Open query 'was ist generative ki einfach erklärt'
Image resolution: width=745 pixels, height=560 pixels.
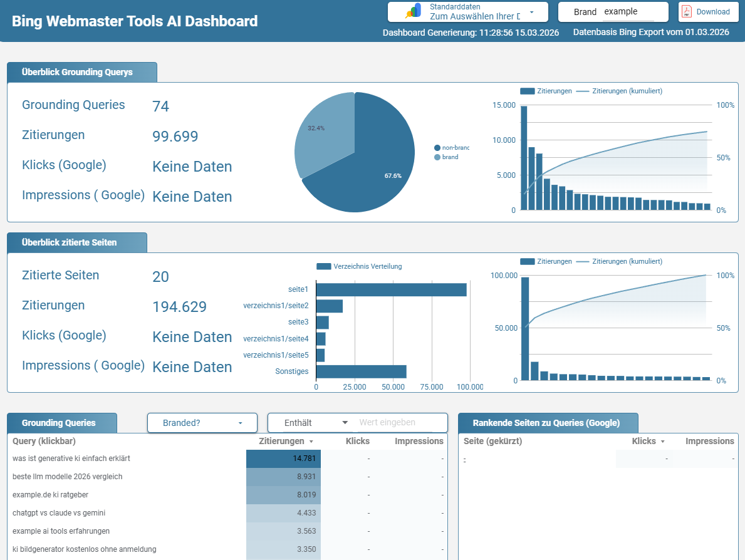[71, 459]
